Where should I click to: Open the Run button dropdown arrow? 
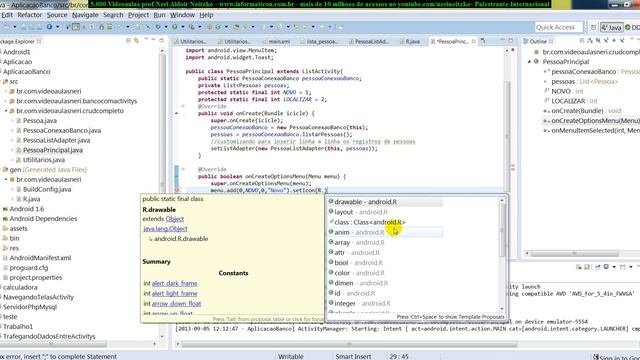[182, 27]
